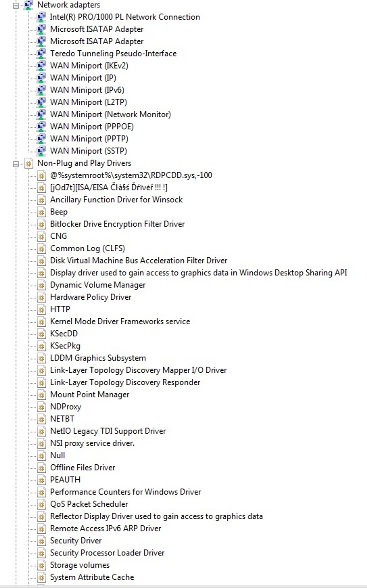
Task: Click the KSecDD driver icon
Action: click(x=41, y=334)
